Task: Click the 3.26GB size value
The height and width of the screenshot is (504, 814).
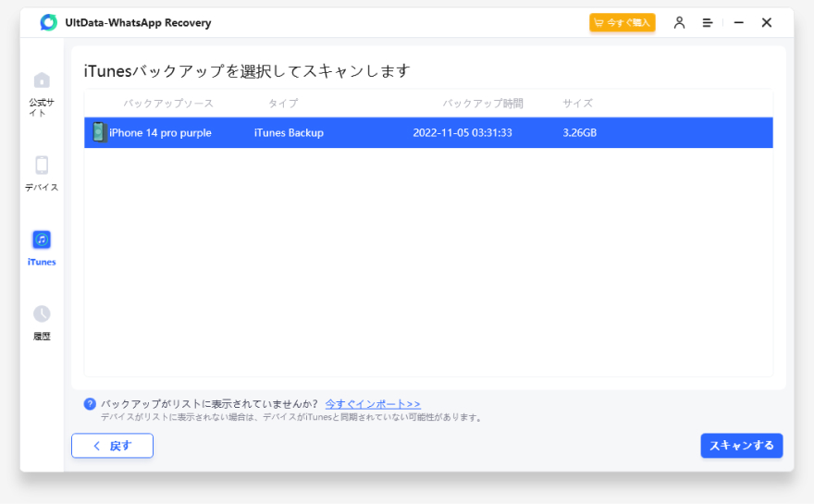Action: pos(579,133)
